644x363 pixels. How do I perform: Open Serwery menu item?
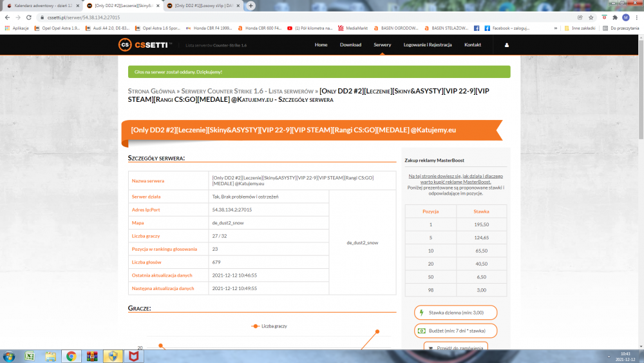click(382, 44)
